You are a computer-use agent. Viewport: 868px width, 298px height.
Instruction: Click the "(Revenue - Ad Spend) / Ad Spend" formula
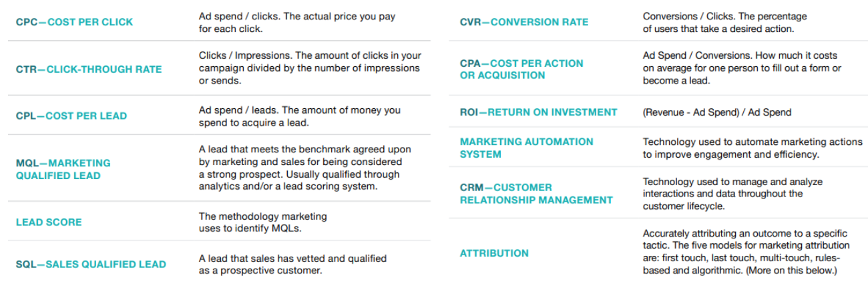pyautogui.click(x=717, y=112)
